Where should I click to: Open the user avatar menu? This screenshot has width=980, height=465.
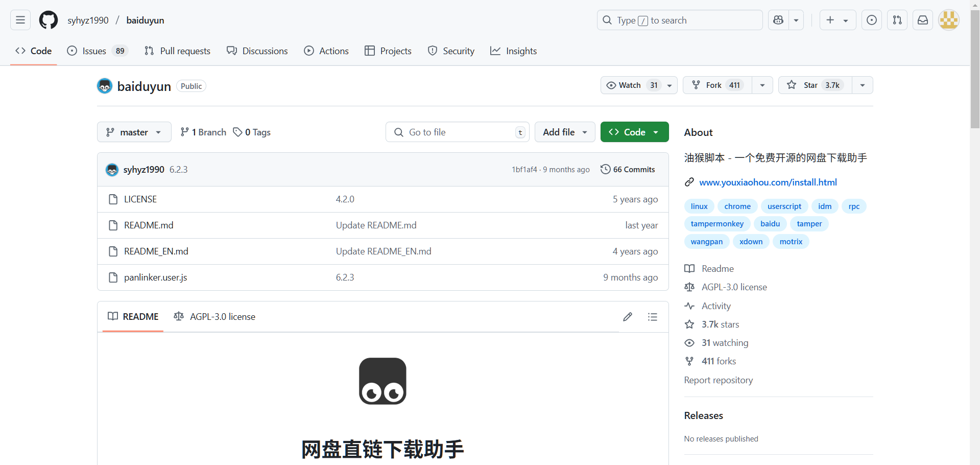point(949,20)
